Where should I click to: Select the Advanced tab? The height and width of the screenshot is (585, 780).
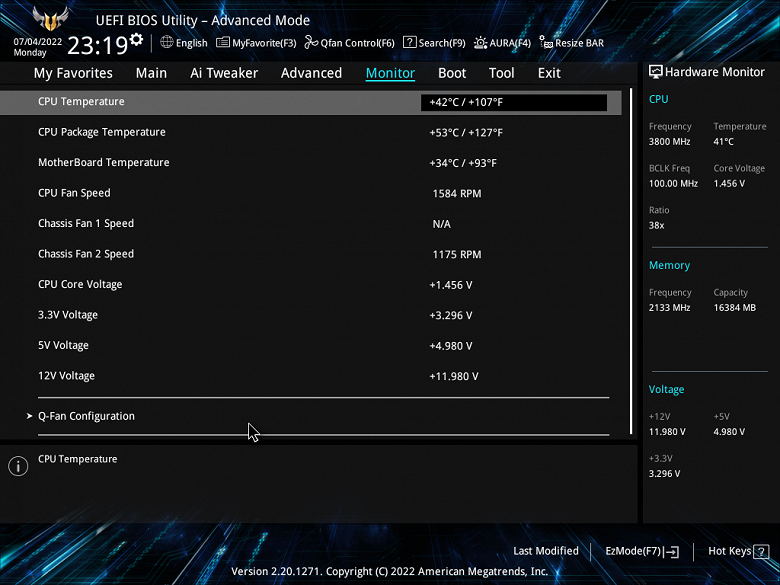311,73
